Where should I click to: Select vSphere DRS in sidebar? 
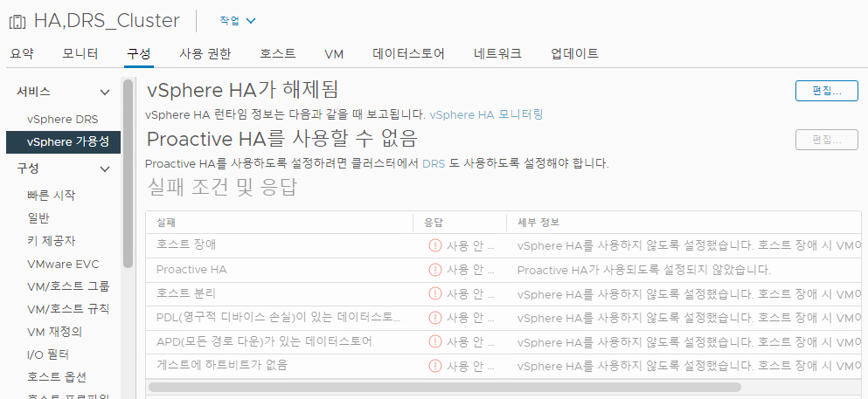[63, 120]
